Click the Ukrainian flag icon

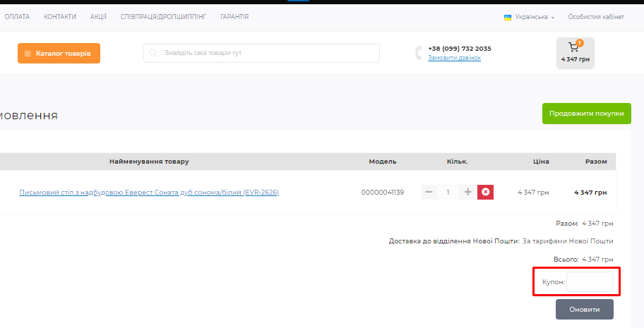point(507,17)
